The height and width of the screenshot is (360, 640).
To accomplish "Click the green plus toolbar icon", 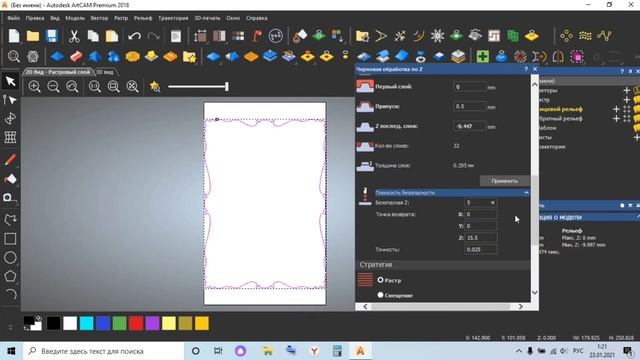I will click(x=482, y=56).
